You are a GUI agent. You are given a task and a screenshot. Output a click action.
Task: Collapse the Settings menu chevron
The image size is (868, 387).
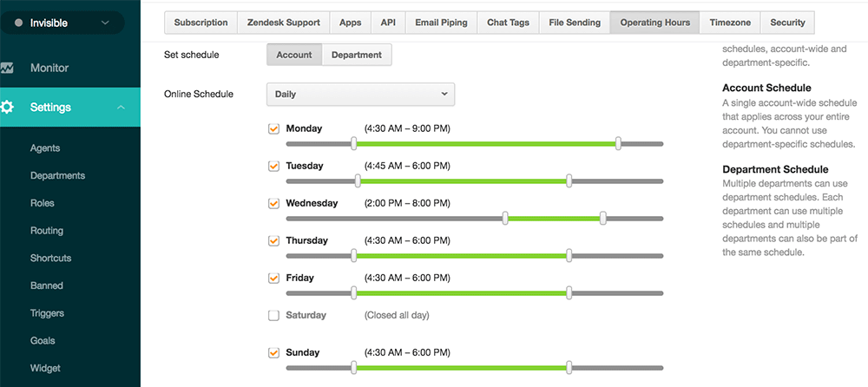point(122,108)
